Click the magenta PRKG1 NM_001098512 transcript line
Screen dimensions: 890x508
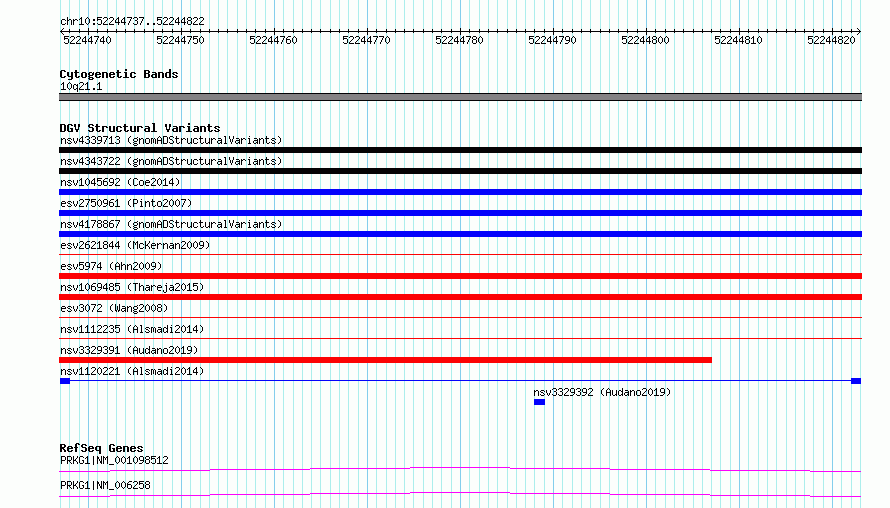[460, 469]
